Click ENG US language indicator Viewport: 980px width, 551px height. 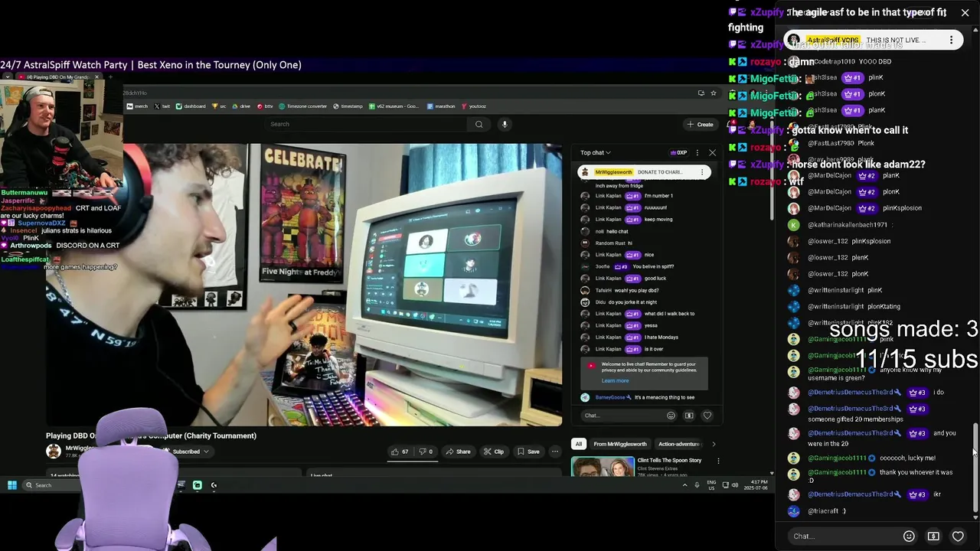pos(711,485)
